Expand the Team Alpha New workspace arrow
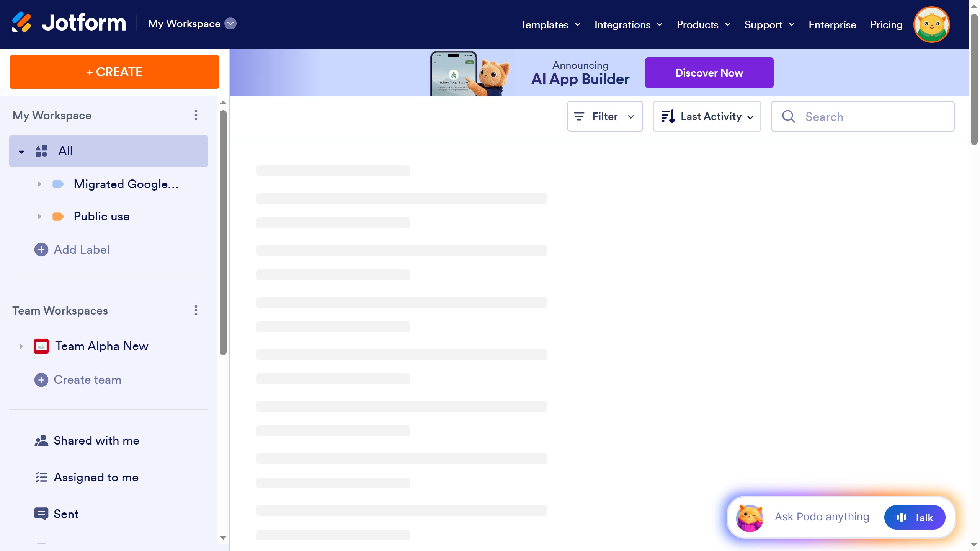980x551 pixels. tap(21, 346)
